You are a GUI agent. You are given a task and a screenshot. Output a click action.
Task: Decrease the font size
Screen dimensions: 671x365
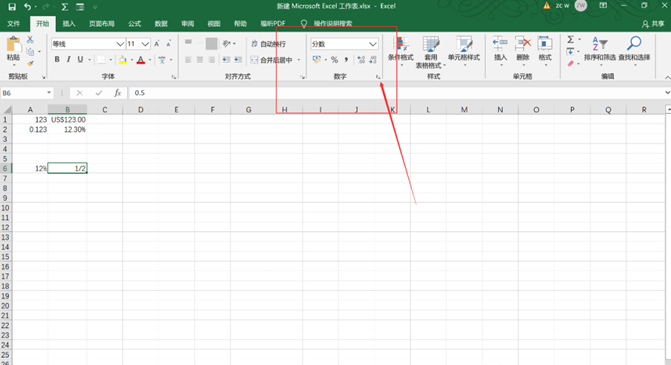click(x=169, y=44)
